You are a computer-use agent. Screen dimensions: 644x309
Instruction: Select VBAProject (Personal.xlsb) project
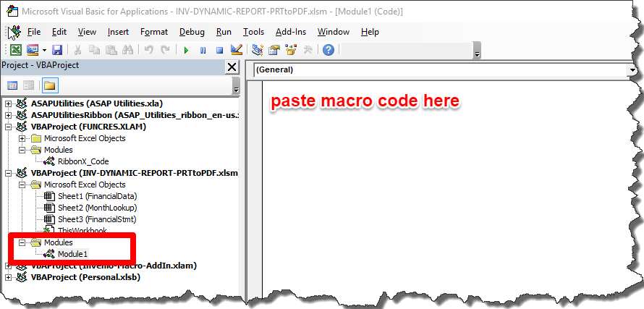tap(85, 277)
